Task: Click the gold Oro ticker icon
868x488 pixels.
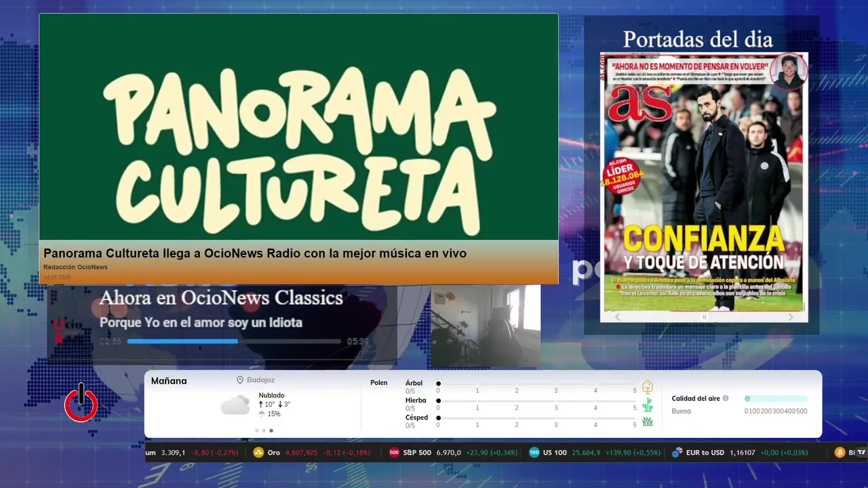Action: point(258,453)
